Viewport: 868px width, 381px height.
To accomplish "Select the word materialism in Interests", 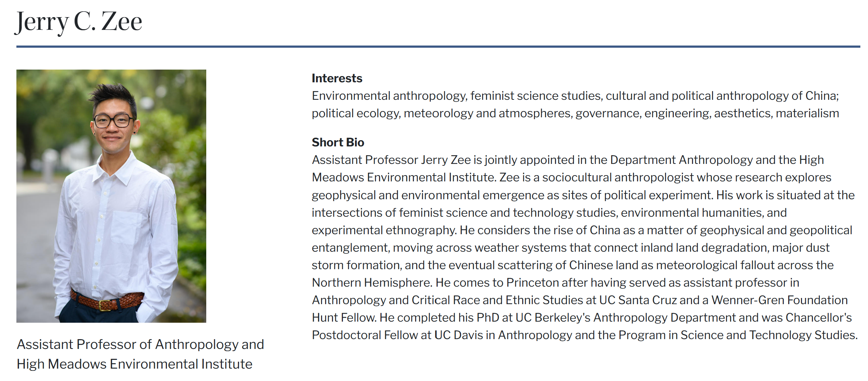I will point(807,113).
